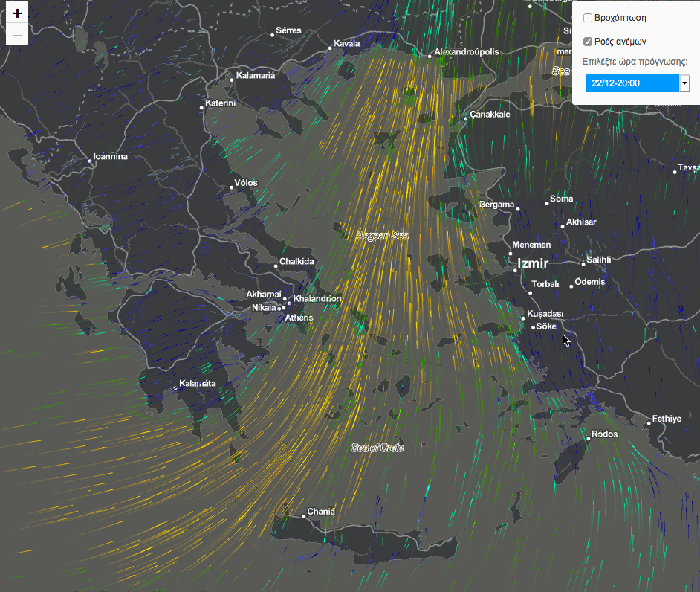Screen dimensions: 700x592
Task: Click the Aegean Sea label
Action: pos(383,236)
